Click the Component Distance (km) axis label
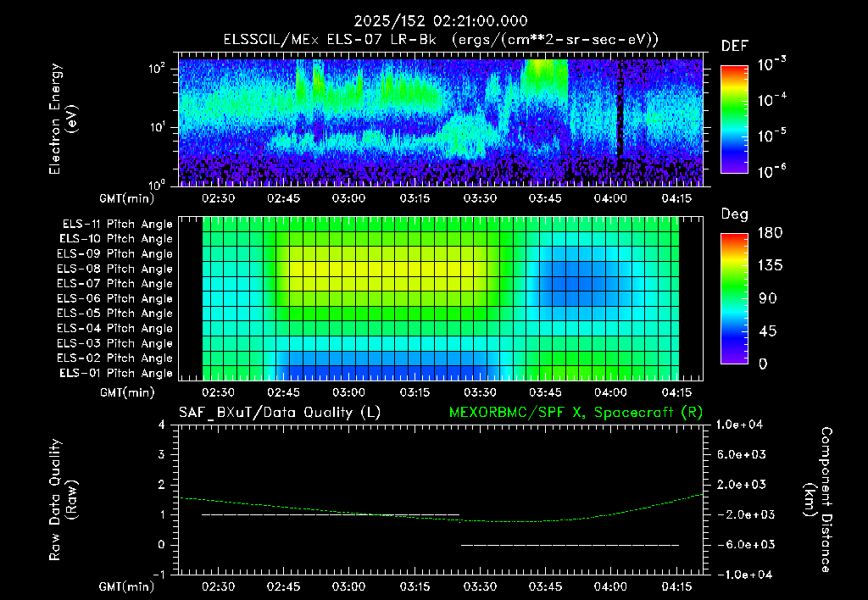 (x=818, y=500)
